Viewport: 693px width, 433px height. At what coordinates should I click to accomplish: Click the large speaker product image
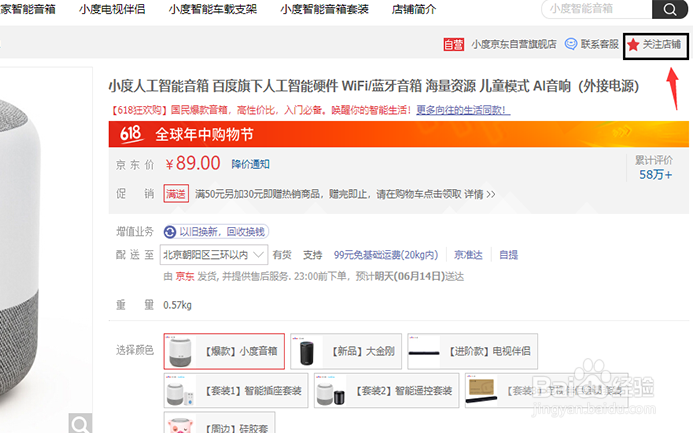[x=20, y=247]
